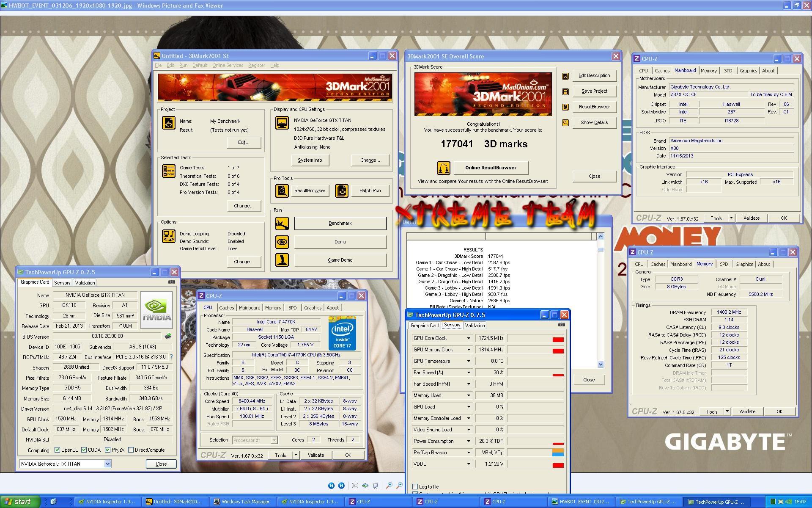The image size is (812, 508).
Task: Click scrollbar up arrow in Details results list
Action: tap(601, 237)
